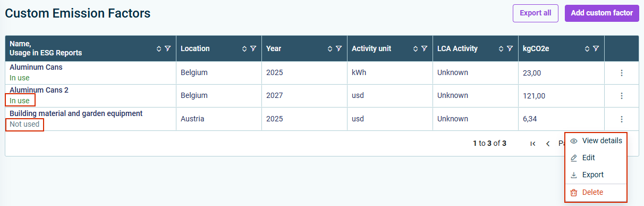The width and height of the screenshot is (644, 206).
Task: Open three-dot menu for Aluminum Cans row
Action: (x=622, y=73)
